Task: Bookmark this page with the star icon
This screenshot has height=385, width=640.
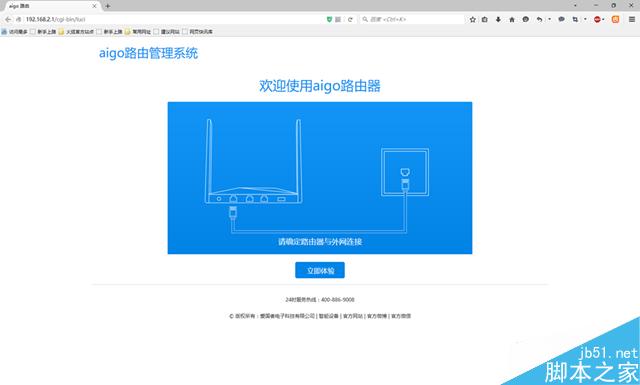Action: pyautogui.click(x=473, y=19)
